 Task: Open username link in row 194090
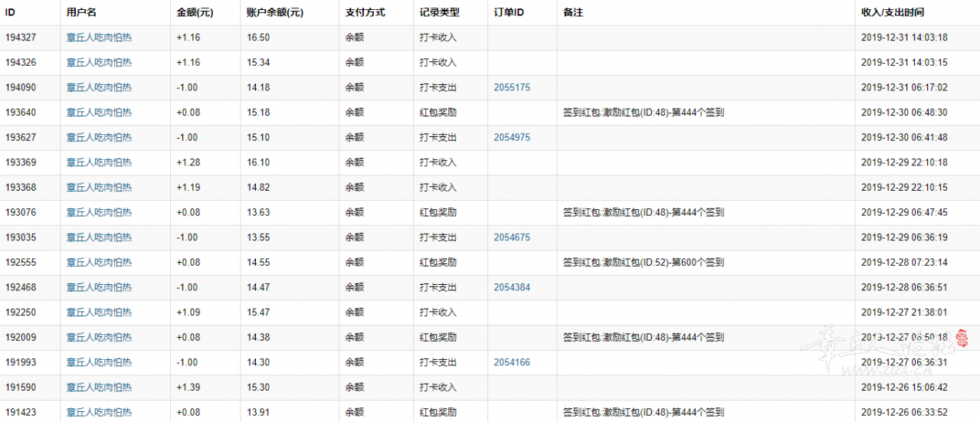click(99, 87)
